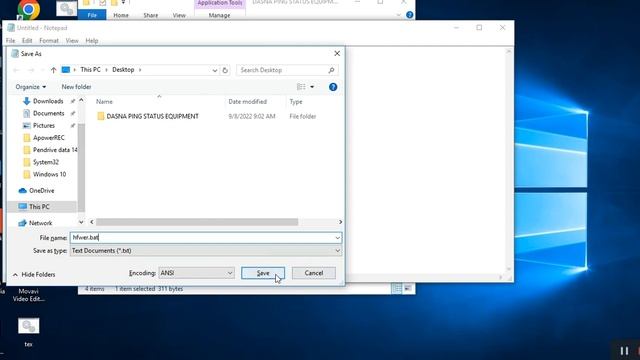Click navigation pane scroll down arrow

81,222
